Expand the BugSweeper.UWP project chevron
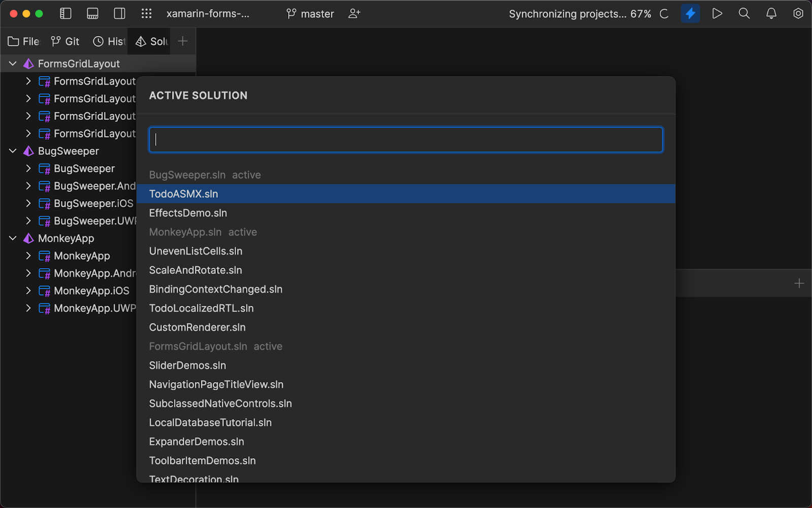The width and height of the screenshot is (812, 508). tap(28, 221)
